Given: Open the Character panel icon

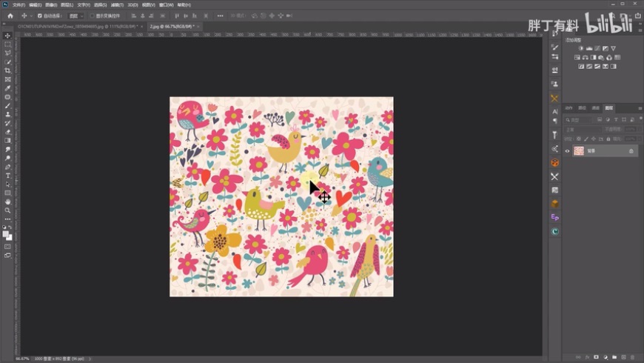Looking at the screenshot, I should click(554, 111).
